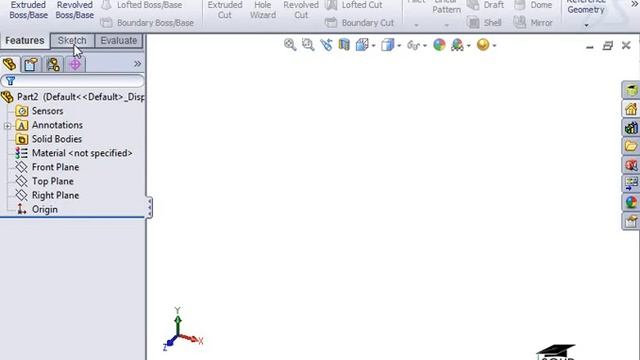Open Hide/Show Items dropdown arrow
The image size is (640, 360).
coord(425,46)
